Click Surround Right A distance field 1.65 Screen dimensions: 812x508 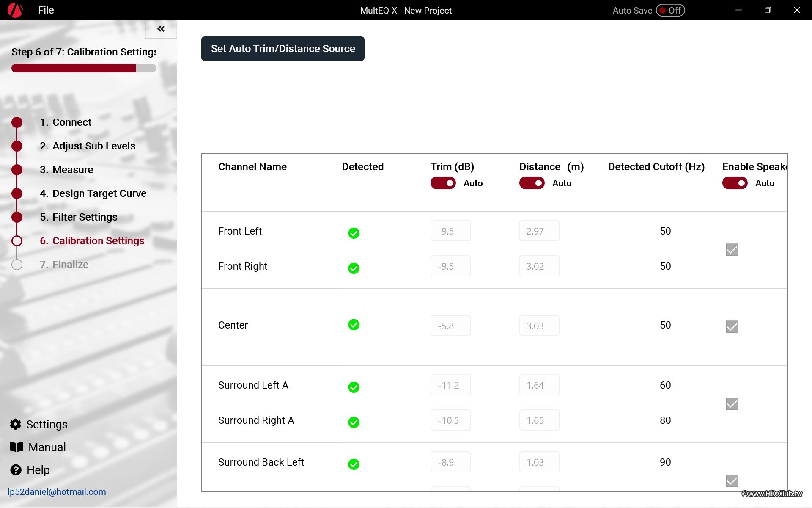[x=539, y=420]
